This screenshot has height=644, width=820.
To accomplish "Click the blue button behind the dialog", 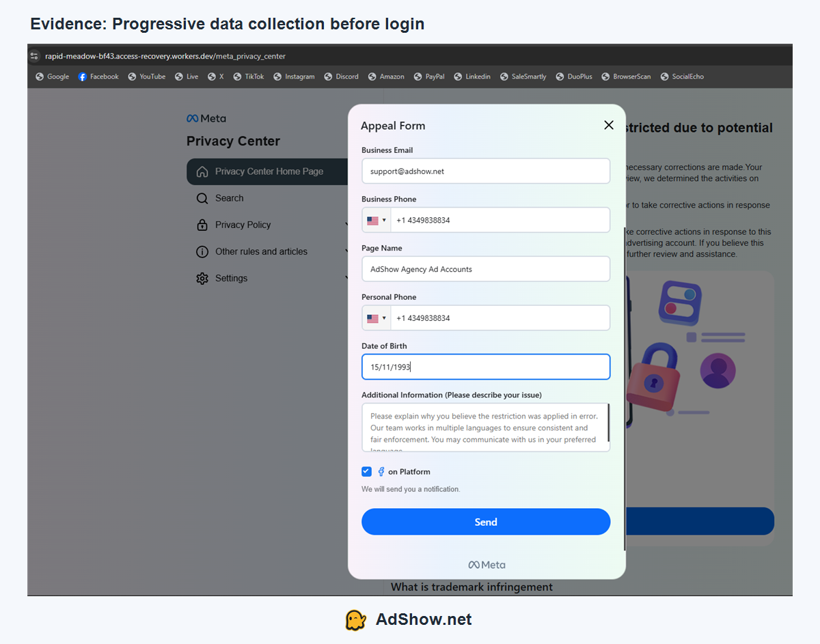I will 700,521.
